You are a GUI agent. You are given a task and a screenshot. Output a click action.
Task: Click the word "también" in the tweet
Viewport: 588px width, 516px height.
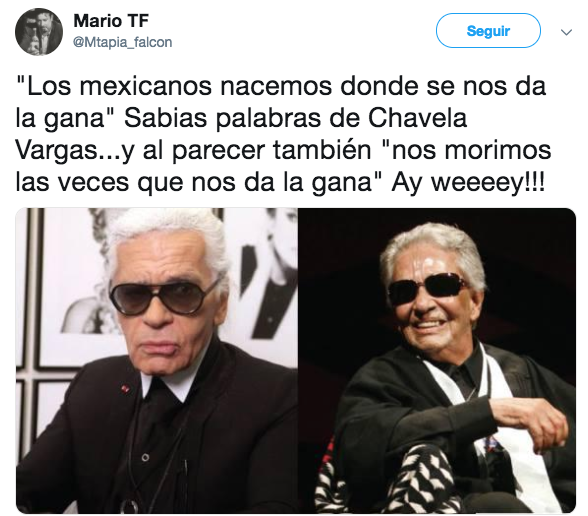[321, 150]
